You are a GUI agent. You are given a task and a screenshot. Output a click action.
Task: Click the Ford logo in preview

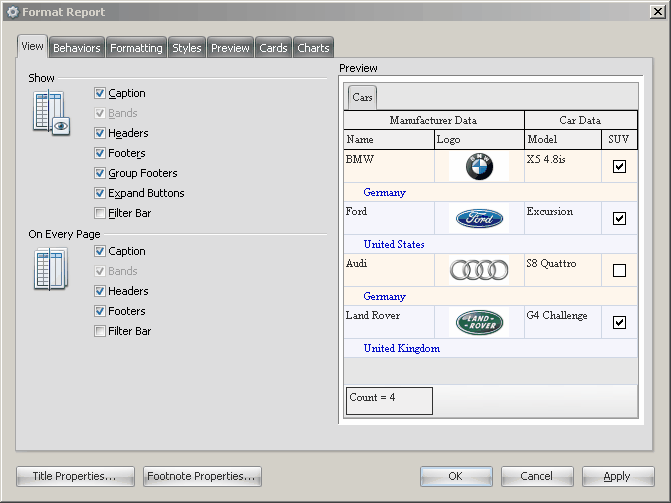479,218
